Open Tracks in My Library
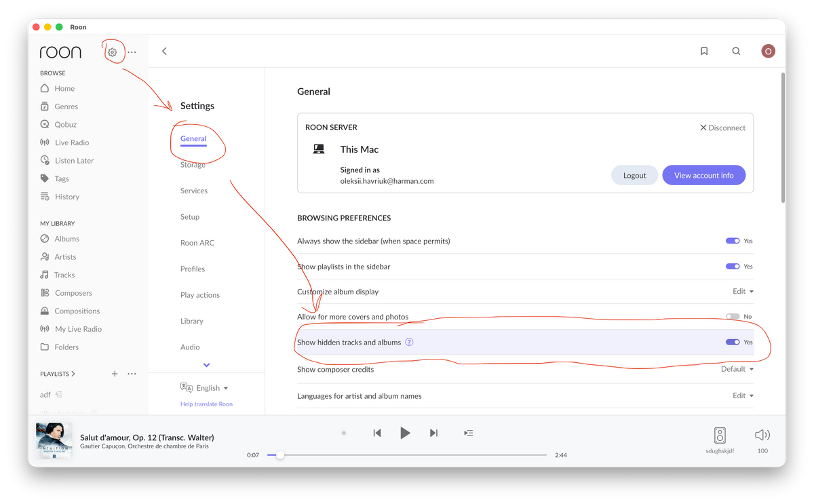814x504 pixels. (x=64, y=275)
